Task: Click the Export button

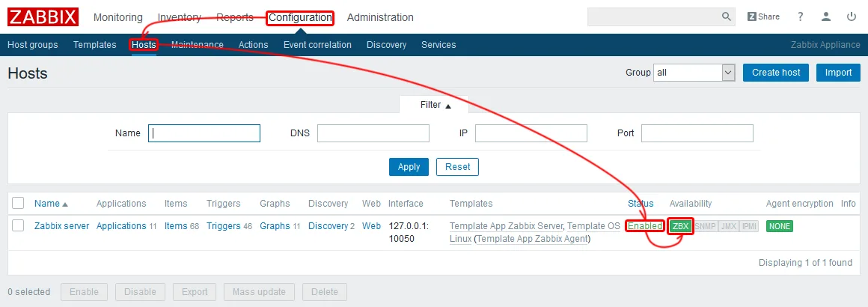Action: coord(194,292)
